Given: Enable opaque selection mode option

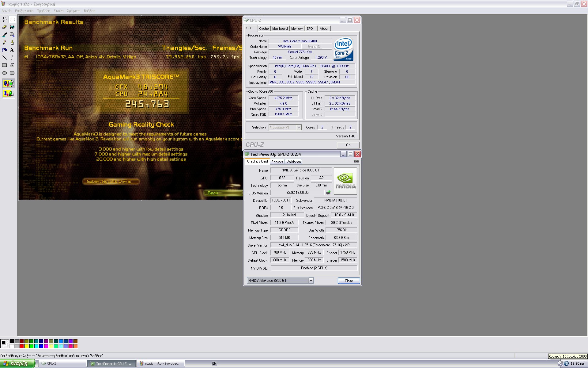Looking at the screenshot, I should pyautogui.click(x=8, y=83).
